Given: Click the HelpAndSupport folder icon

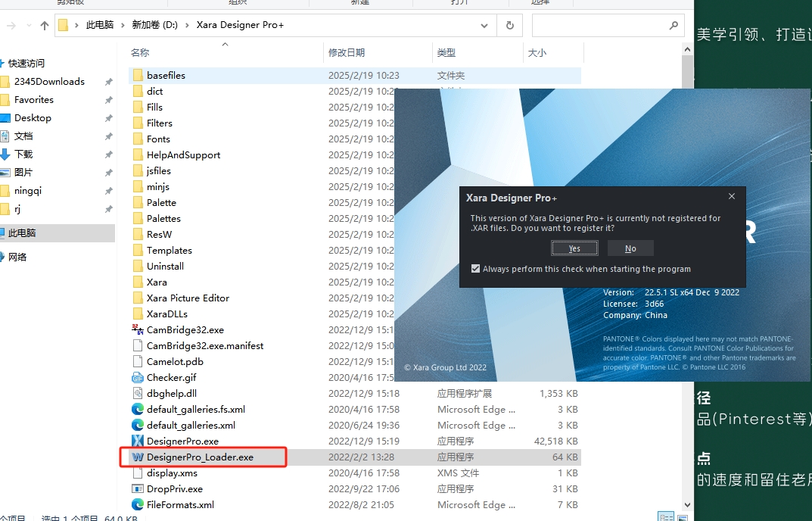Looking at the screenshot, I should 138,155.
